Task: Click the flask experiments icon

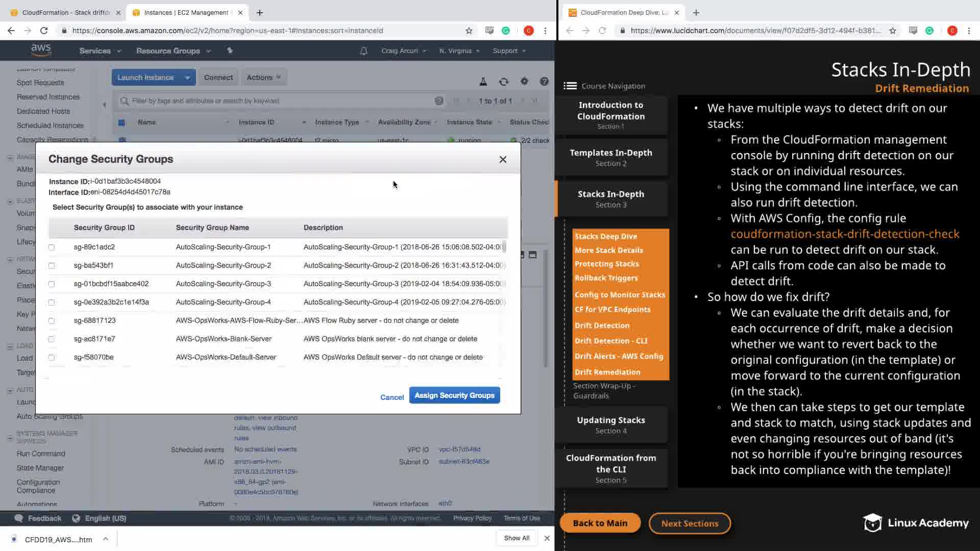Action: tap(483, 82)
